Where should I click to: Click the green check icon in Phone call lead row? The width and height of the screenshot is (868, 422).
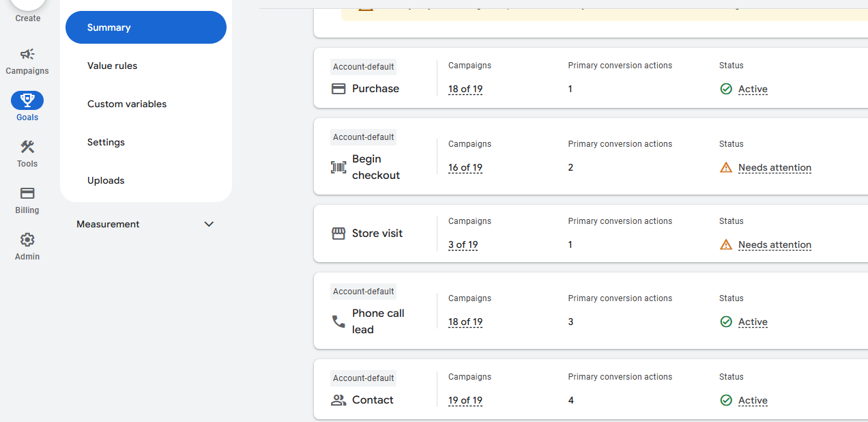pyautogui.click(x=726, y=322)
